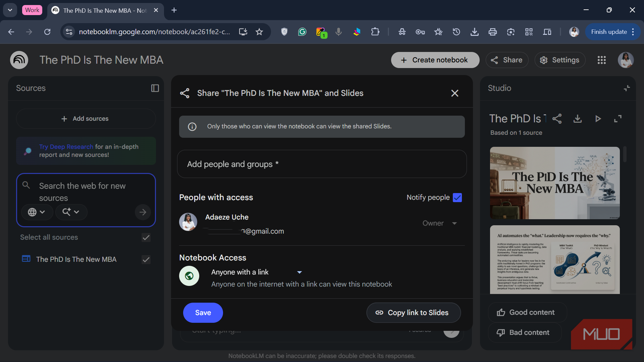Open the title slide thumbnail in Studio
The width and height of the screenshot is (644, 362).
(x=554, y=183)
